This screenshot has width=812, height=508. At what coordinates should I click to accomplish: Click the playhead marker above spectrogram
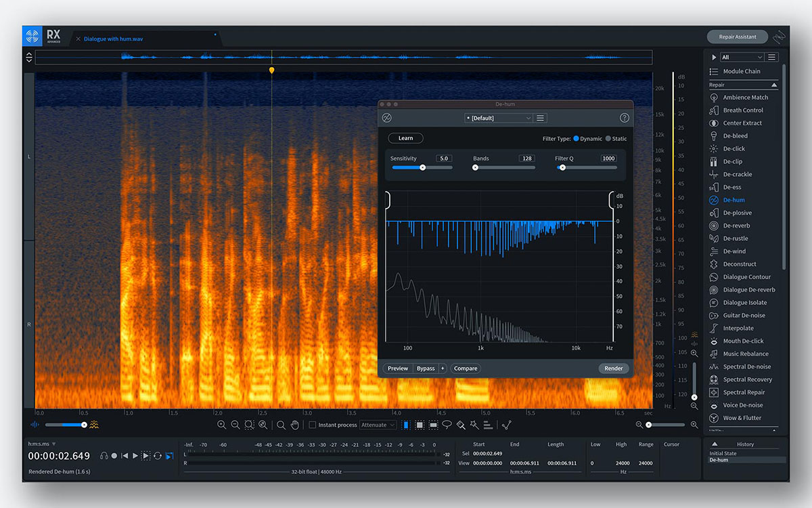tap(272, 70)
